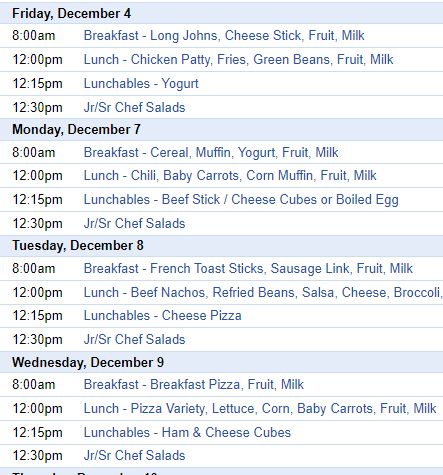Open Monday Breakfast Cereal, Muffin event

(x=211, y=153)
